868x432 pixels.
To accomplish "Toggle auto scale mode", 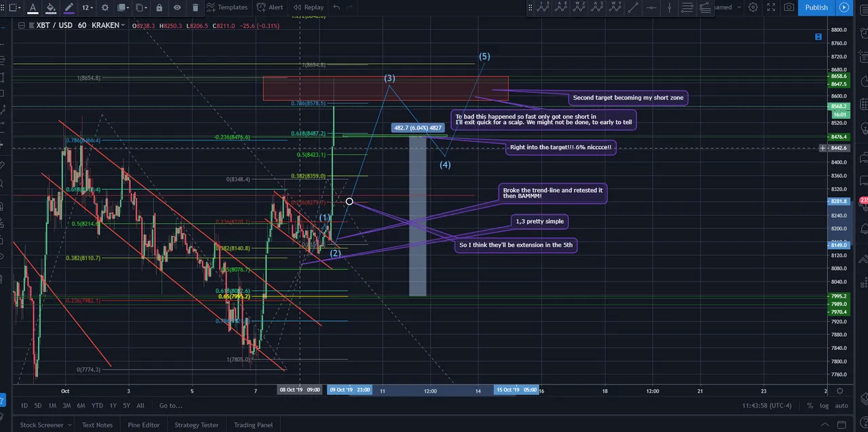I will 842,406.
